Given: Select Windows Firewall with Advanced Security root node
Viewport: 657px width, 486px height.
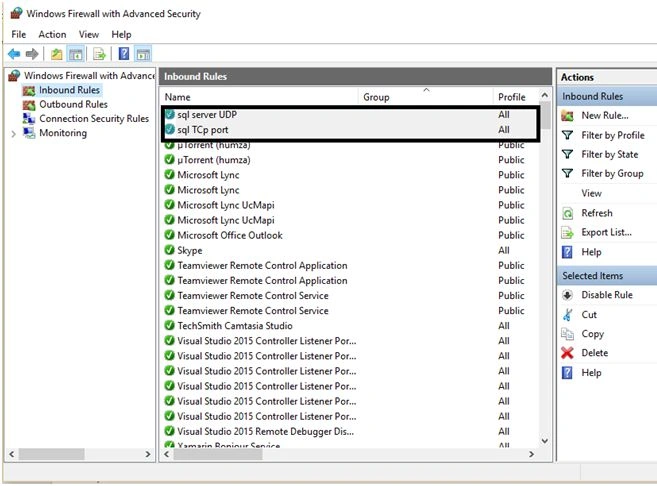Looking at the screenshot, I should 89,75.
